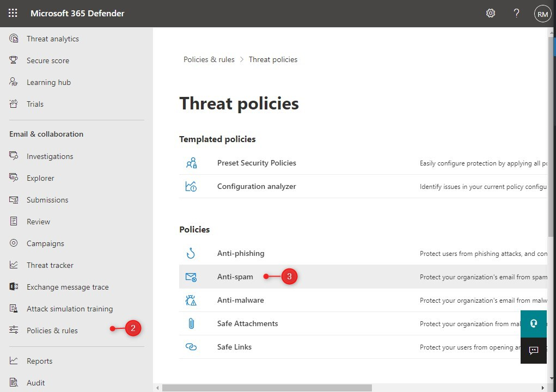
Task: Go to Exchange message trace
Action: (x=68, y=287)
